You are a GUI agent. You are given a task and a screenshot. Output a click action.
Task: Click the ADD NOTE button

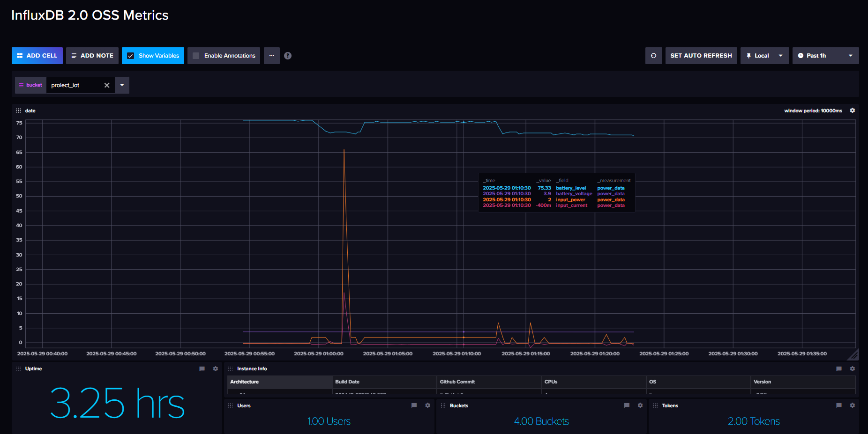(x=92, y=56)
